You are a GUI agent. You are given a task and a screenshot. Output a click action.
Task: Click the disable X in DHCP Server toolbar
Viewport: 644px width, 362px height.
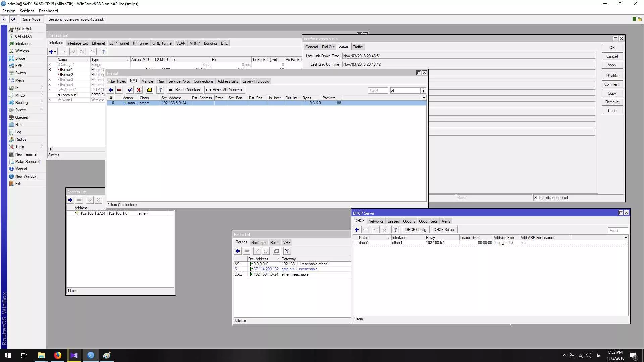pyautogui.click(x=385, y=230)
